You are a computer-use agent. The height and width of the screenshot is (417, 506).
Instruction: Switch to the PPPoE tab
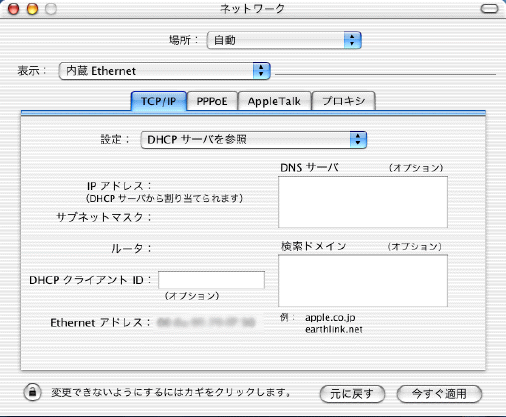(x=212, y=101)
